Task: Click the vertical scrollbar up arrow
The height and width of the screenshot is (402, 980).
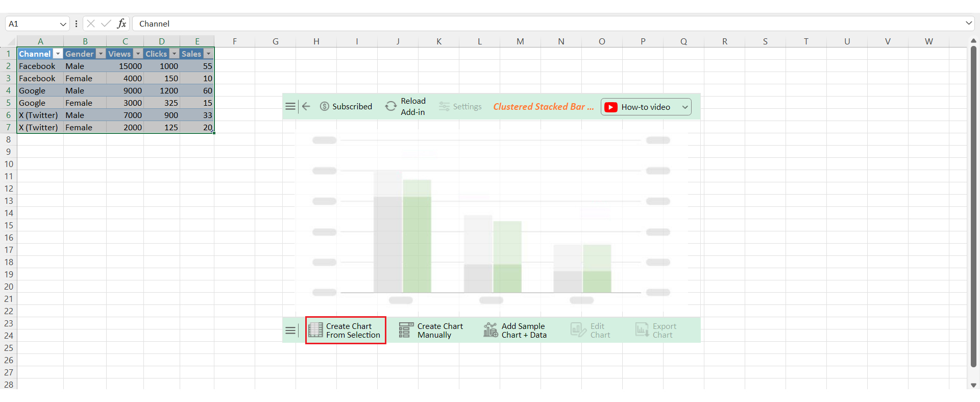Action: [973, 40]
